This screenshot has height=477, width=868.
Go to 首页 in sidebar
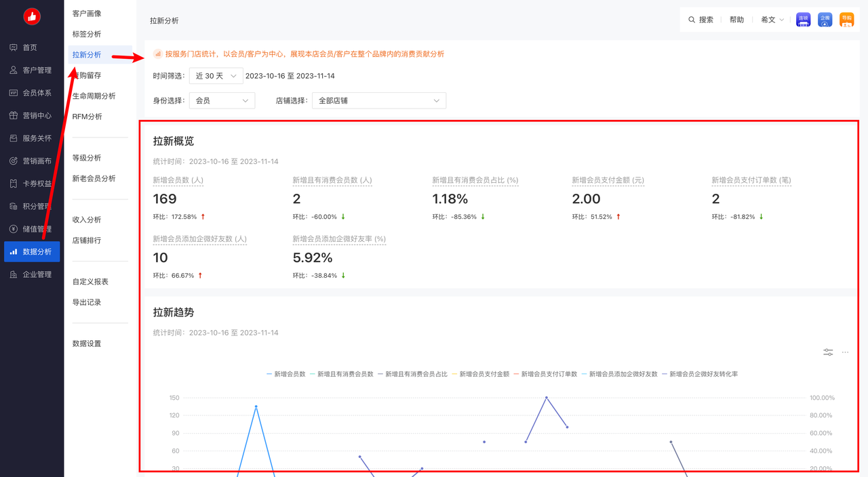click(30, 47)
